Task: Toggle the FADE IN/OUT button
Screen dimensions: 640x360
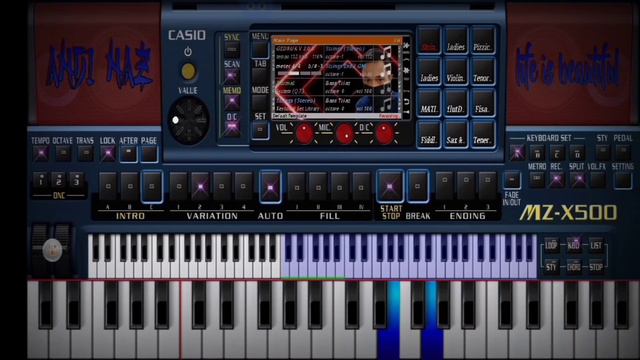Action: point(511,180)
